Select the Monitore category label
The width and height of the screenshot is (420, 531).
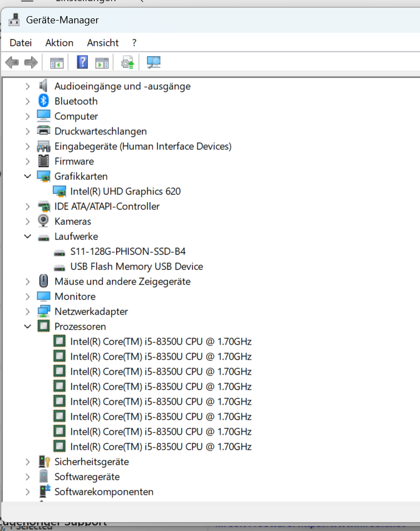(x=75, y=296)
